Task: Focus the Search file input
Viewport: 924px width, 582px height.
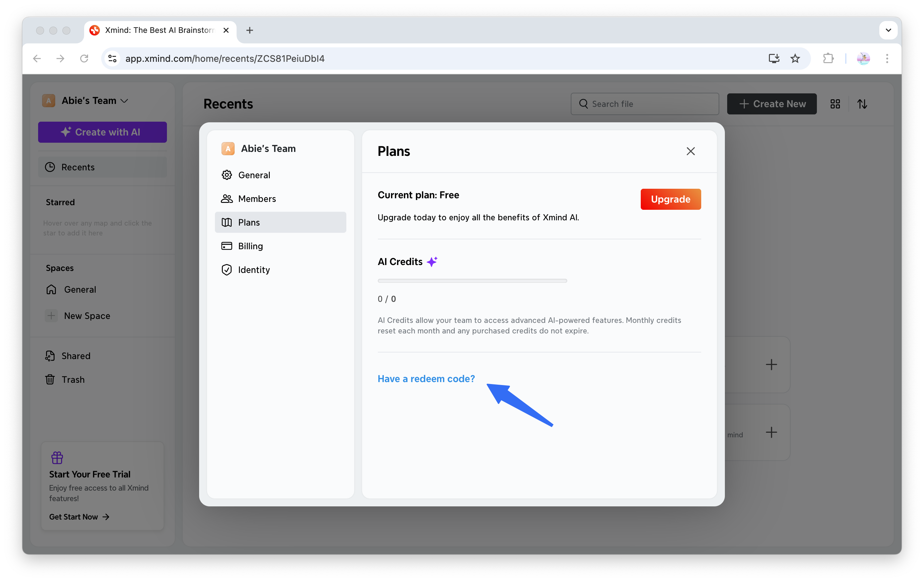Action: (645, 104)
